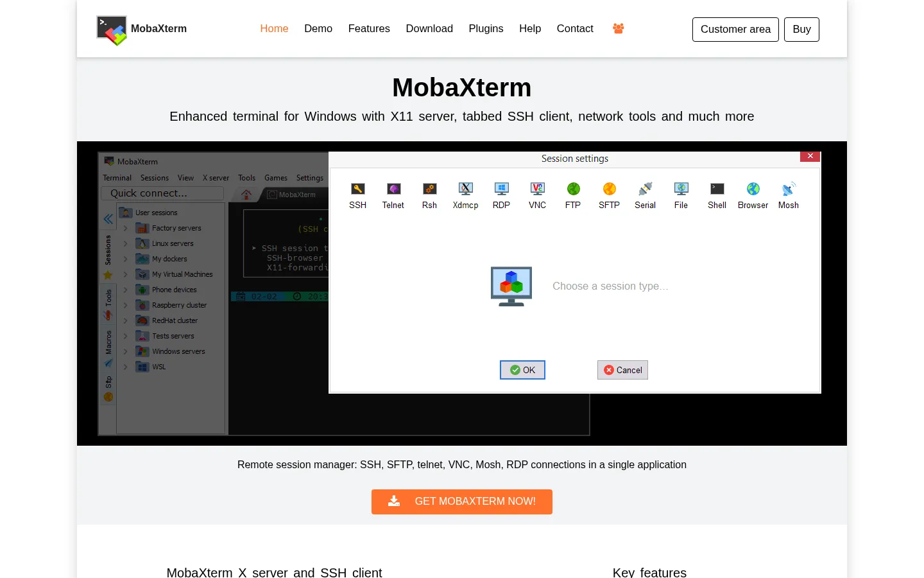Click the Customer area button
Image resolution: width=924 pixels, height=578 pixels.
(735, 30)
